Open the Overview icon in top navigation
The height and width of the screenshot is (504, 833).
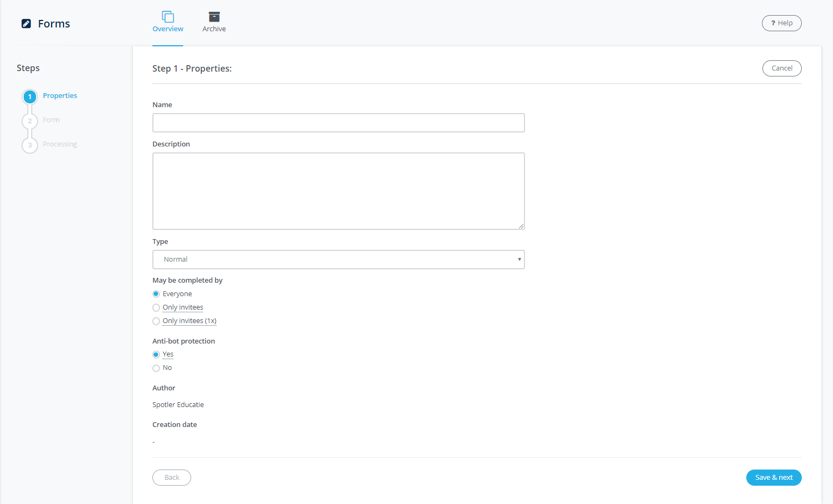pyautogui.click(x=168, y=17)
